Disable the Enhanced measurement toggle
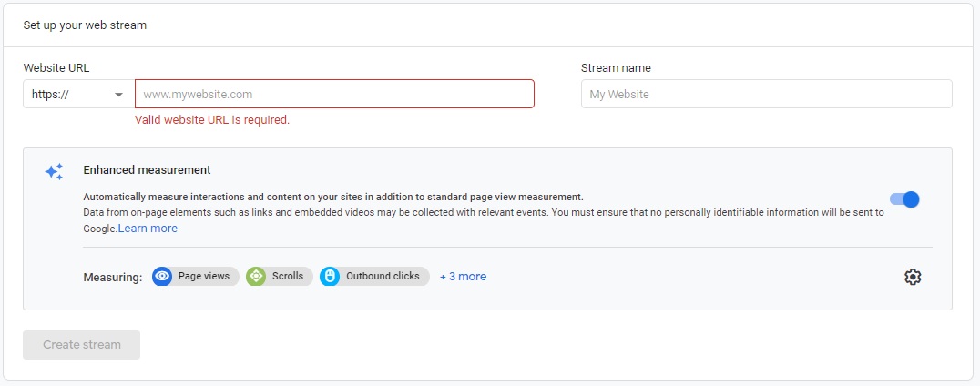 pyautogui.click(x=905, y=199)
